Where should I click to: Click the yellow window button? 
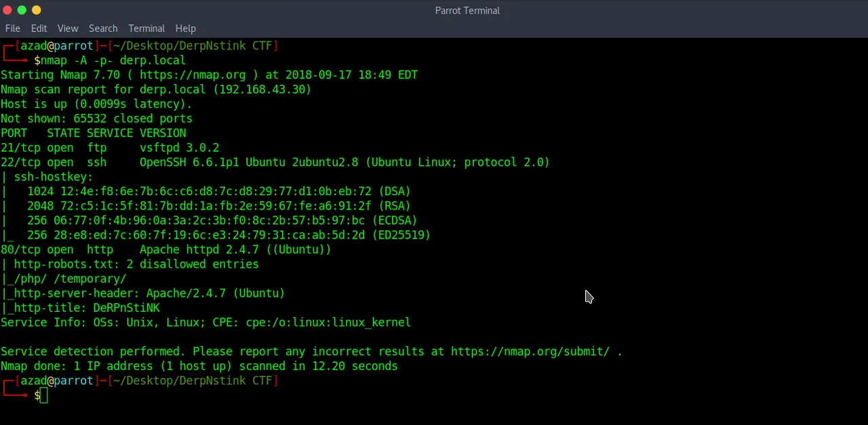click(37, 10)
